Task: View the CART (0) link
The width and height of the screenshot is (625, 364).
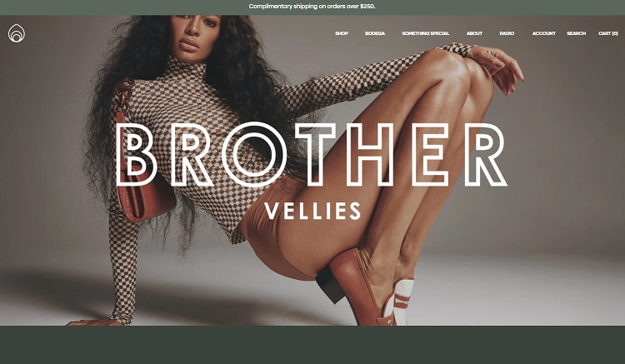Action: tap(608, 33)
